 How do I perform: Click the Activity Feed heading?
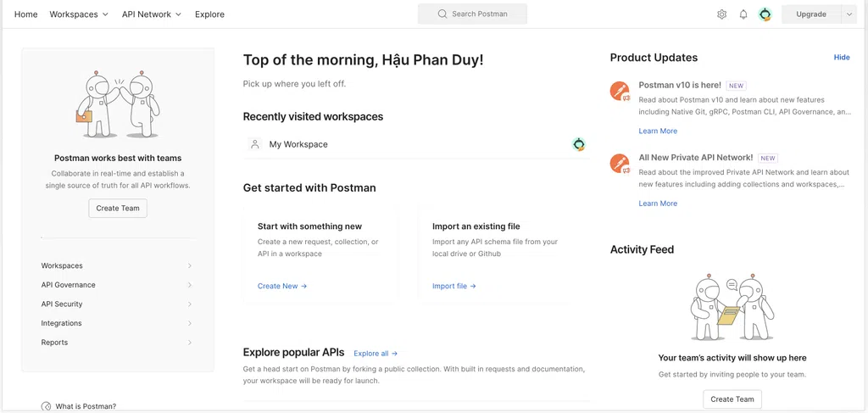pyautogui.click(x=642, y=249)
